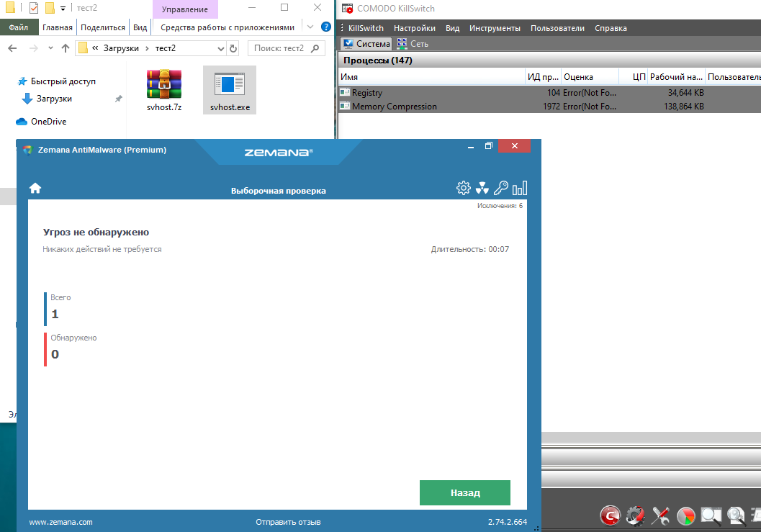The height and width of the screenshot is (532, 761).
Task: Go up one folder level in Explorer
Action: click(x=66, y=48)
